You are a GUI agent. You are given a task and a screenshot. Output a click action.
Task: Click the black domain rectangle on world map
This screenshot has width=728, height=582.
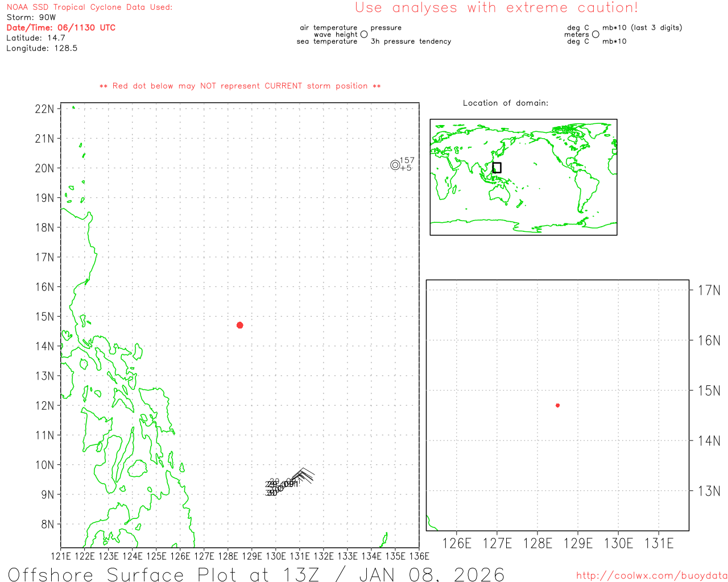pos(497,168)
